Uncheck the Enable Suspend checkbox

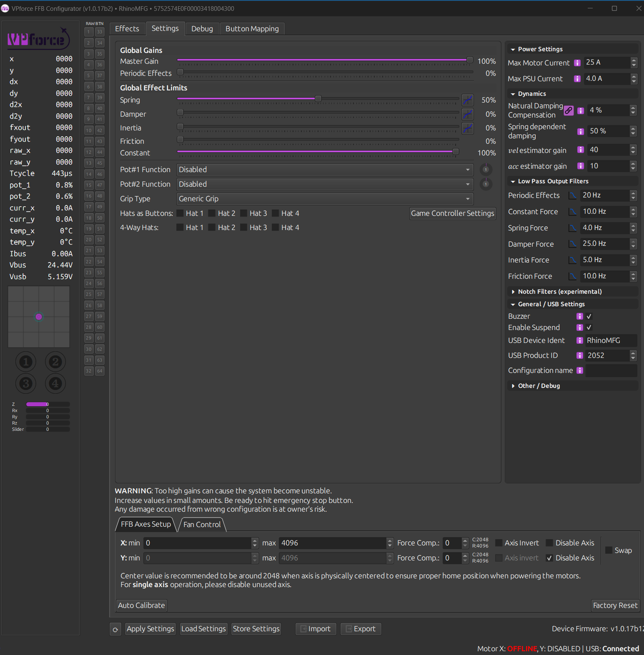tap(589, 327)
